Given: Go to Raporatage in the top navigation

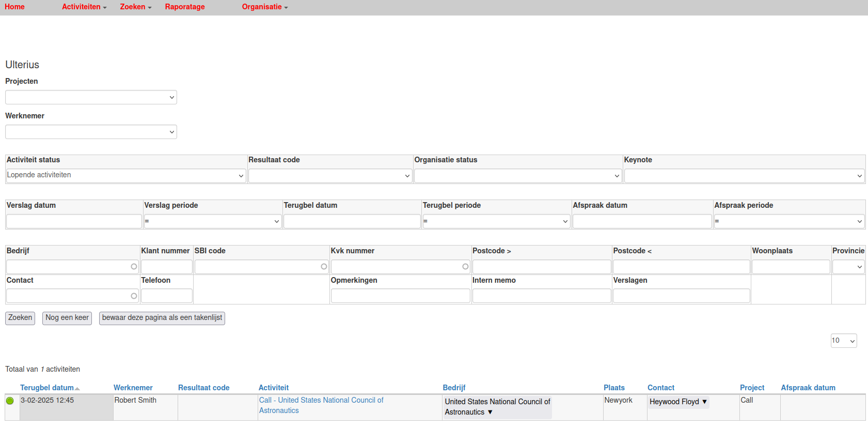Looking at the screenshot, I should click(185, 7).
